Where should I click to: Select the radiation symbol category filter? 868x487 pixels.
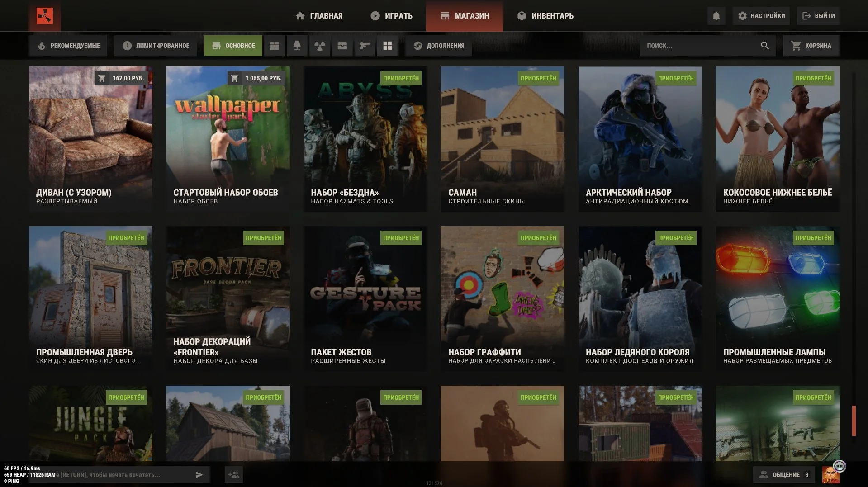click(x=320, y=46)
